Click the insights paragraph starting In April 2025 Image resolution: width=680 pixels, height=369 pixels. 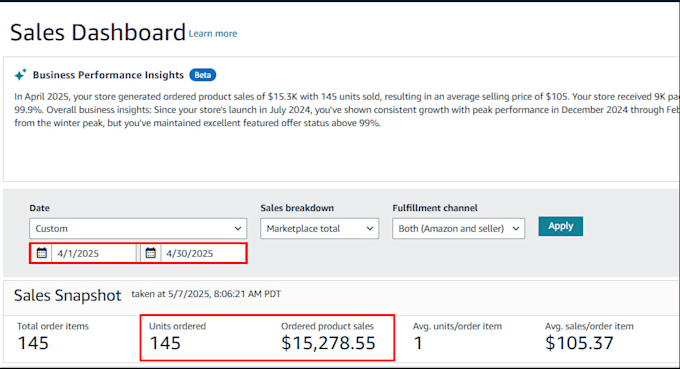[x=346, y=110]
